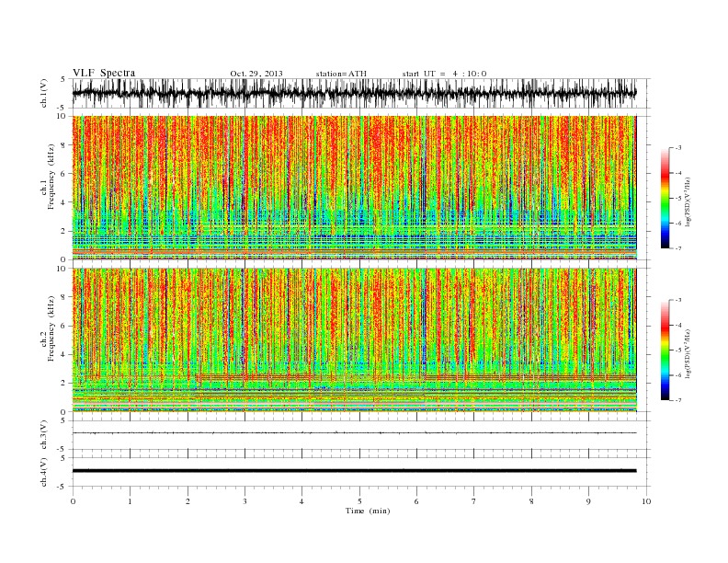
Task: Click the time axis tick label "5"
Action: tap(359, 501)
